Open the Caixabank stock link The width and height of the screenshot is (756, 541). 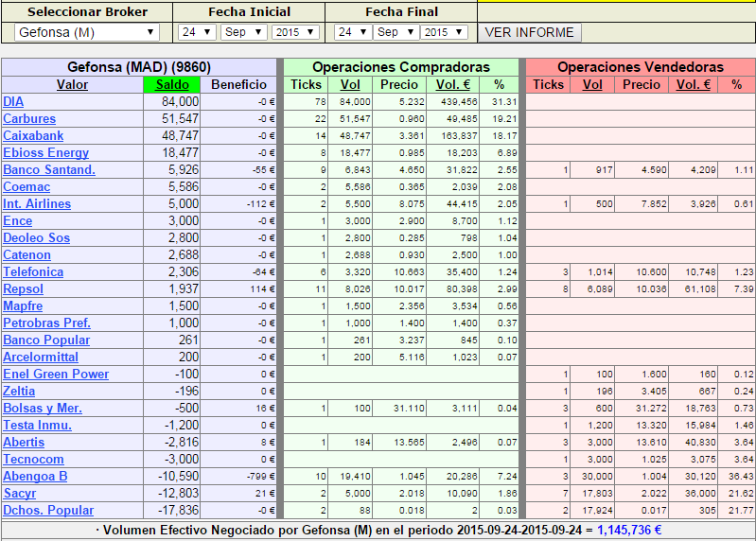click(x=33, y=136)
